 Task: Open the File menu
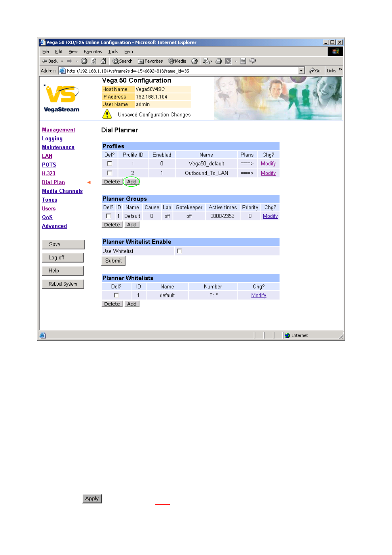(45, 52)
